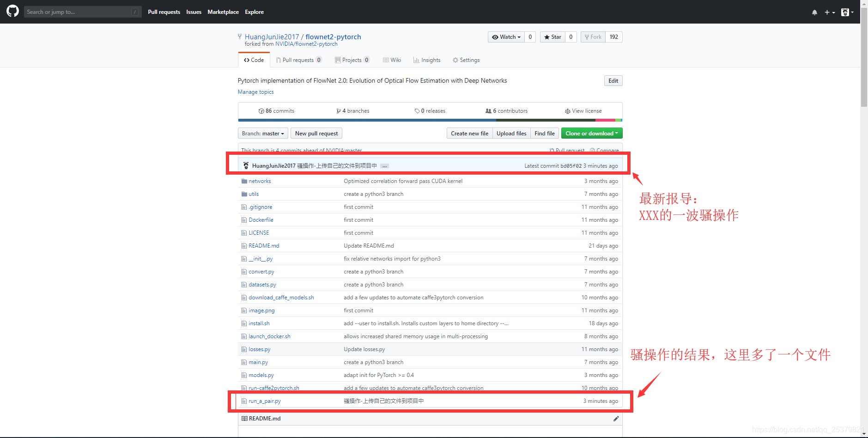
Task: Open HuangJunJie2017 owner profile link
Action: coord(272,37)
